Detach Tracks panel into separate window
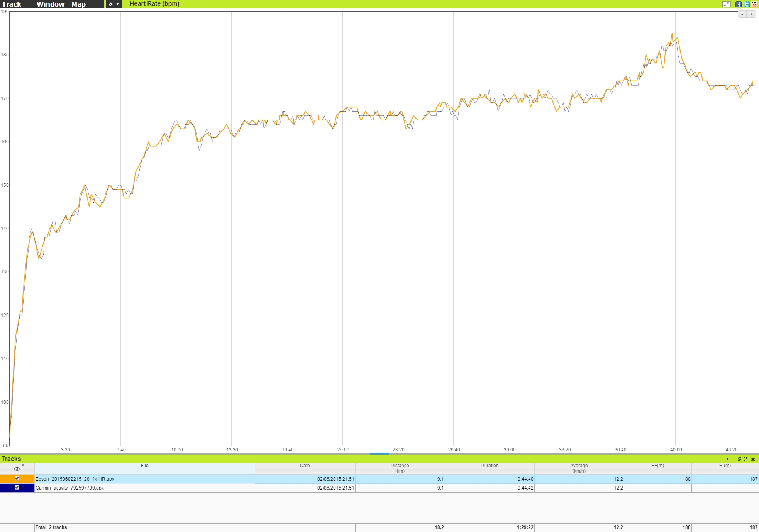Viewport: 759px width, 532px height. (x=739, y=459)
